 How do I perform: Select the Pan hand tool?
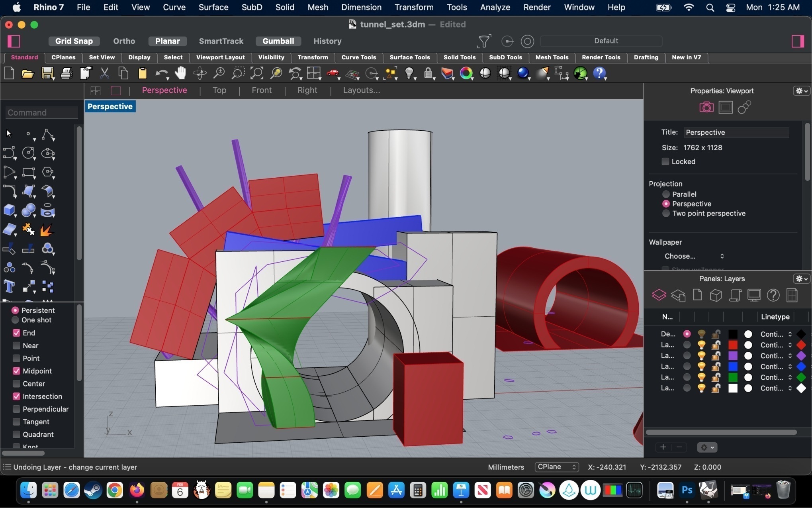tap(180, 73)
